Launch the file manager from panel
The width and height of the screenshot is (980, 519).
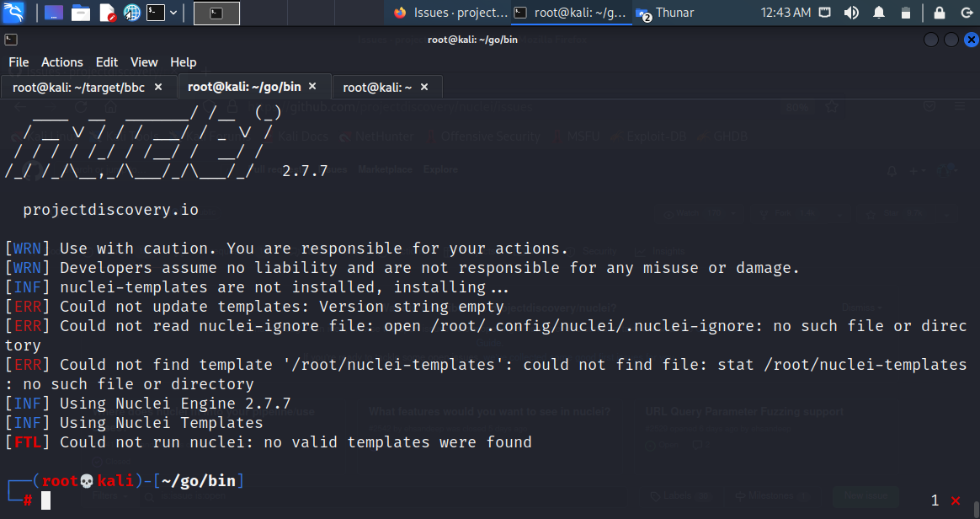[x=81, y=13]
